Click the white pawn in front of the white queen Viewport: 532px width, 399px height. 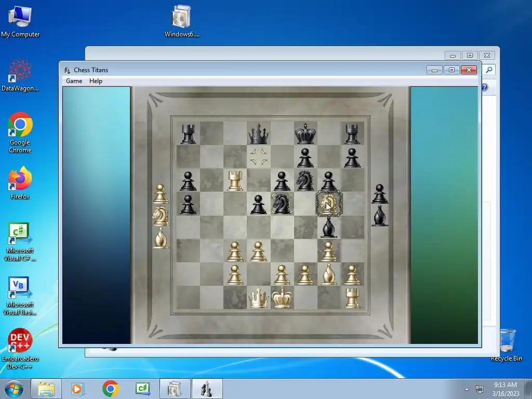tap(259, 251)
